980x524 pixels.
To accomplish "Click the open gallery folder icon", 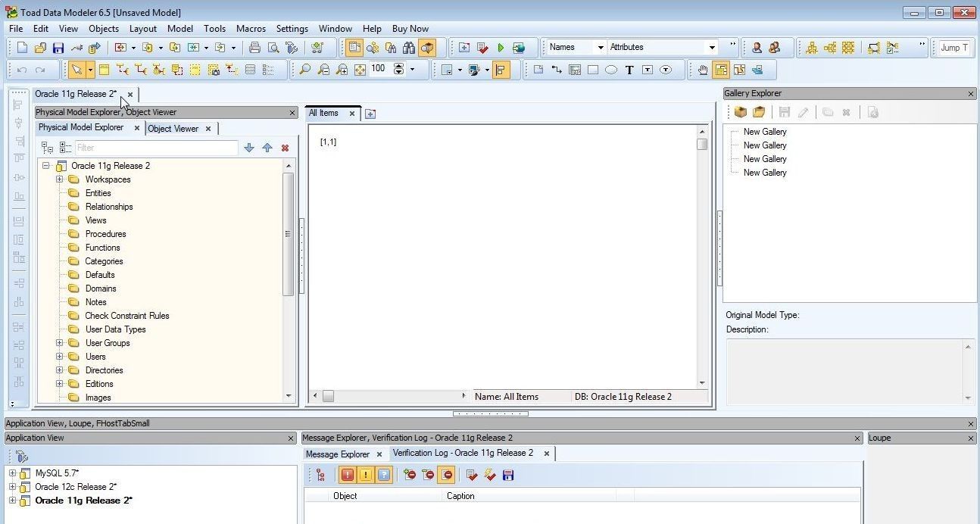I will click(x=759, y=112).
